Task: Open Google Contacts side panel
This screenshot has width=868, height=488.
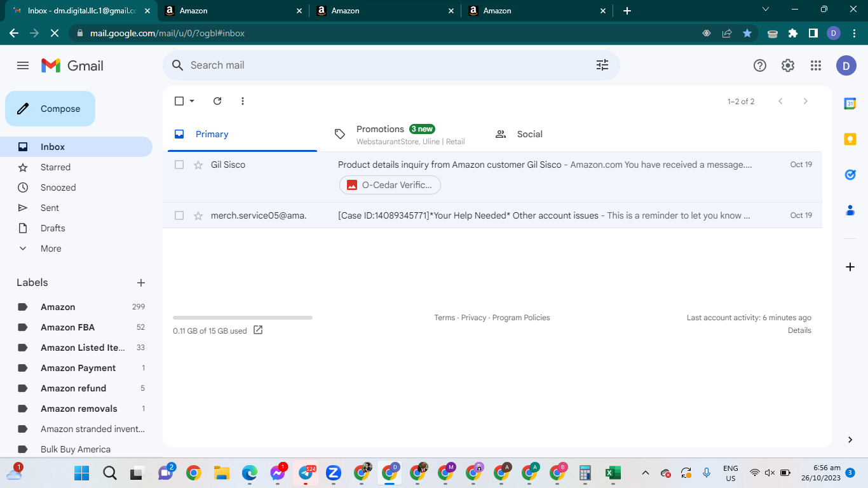Action: [x=850, y=210]
